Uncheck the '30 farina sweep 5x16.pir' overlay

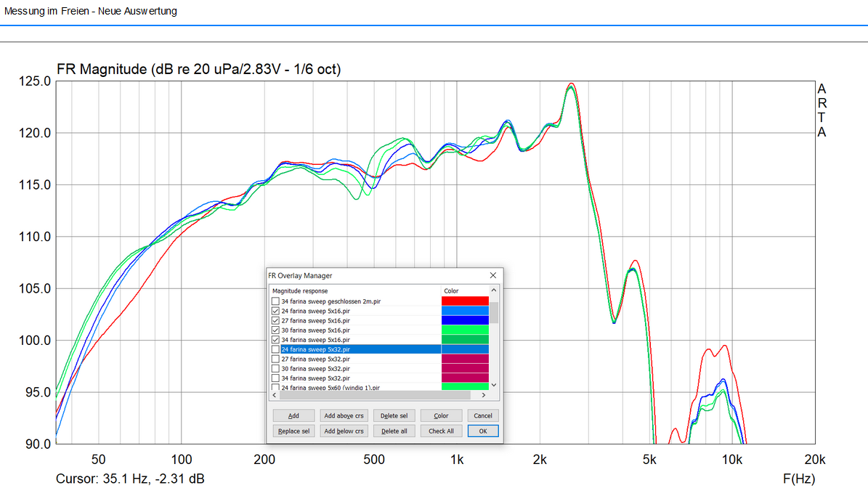(x=275, y=330)
